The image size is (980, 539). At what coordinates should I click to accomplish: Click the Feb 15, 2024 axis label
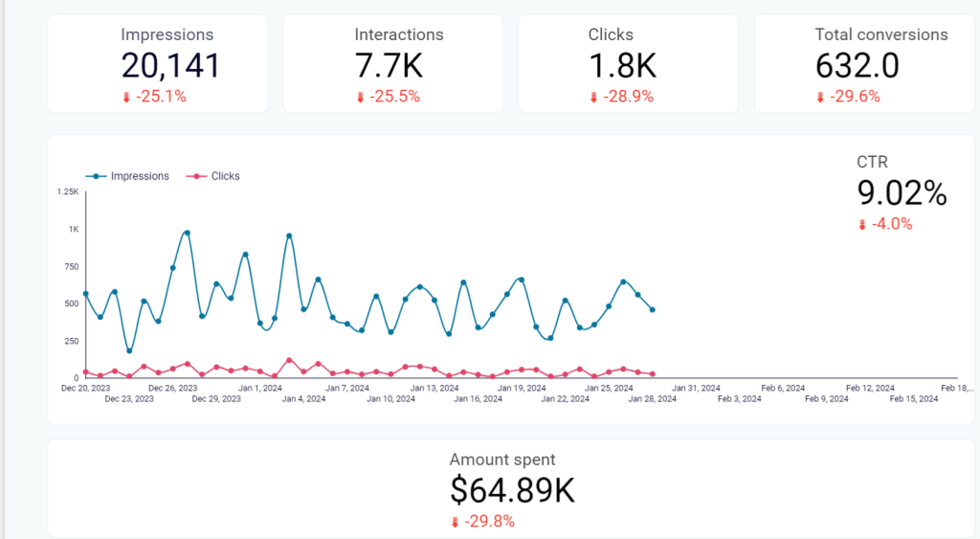[x=914, y=399]
